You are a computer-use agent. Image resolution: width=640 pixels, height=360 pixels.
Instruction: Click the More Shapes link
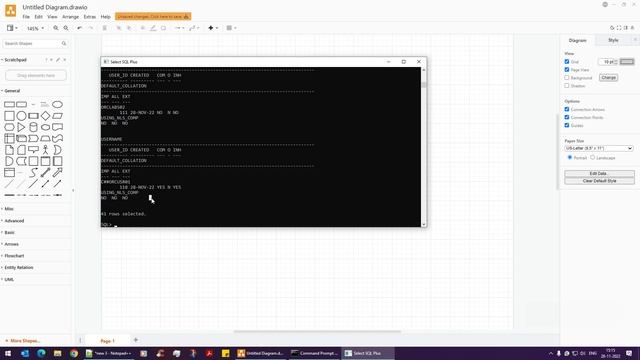coord(23,340)
